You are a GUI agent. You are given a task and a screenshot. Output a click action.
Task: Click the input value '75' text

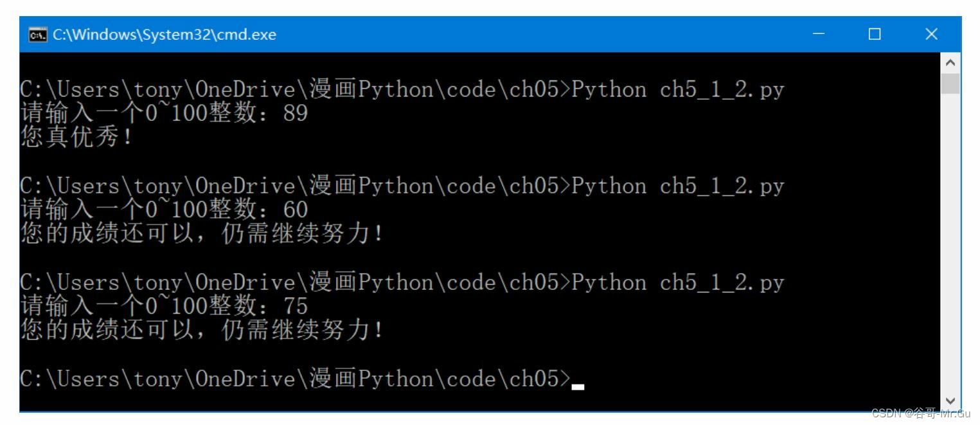click(297, 306)
